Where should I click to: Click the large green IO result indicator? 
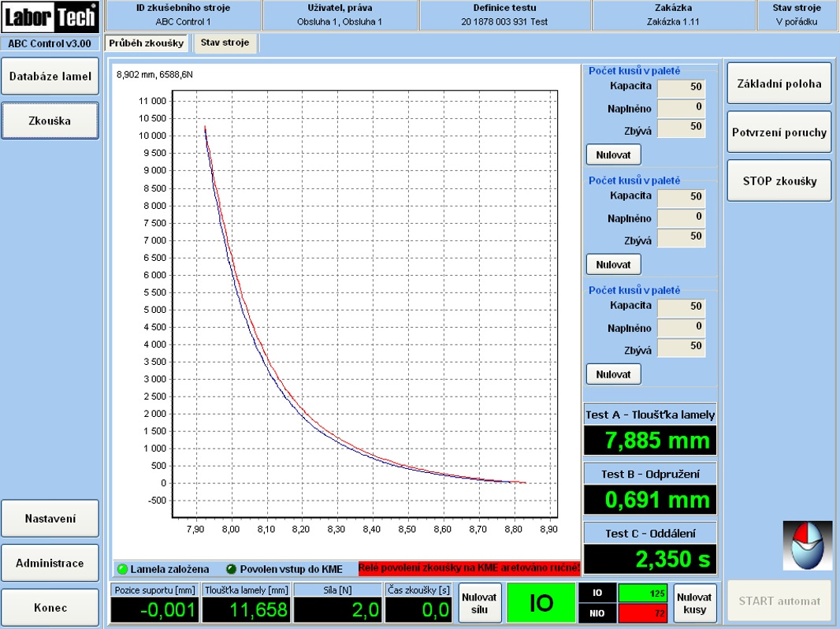point(541,603)
